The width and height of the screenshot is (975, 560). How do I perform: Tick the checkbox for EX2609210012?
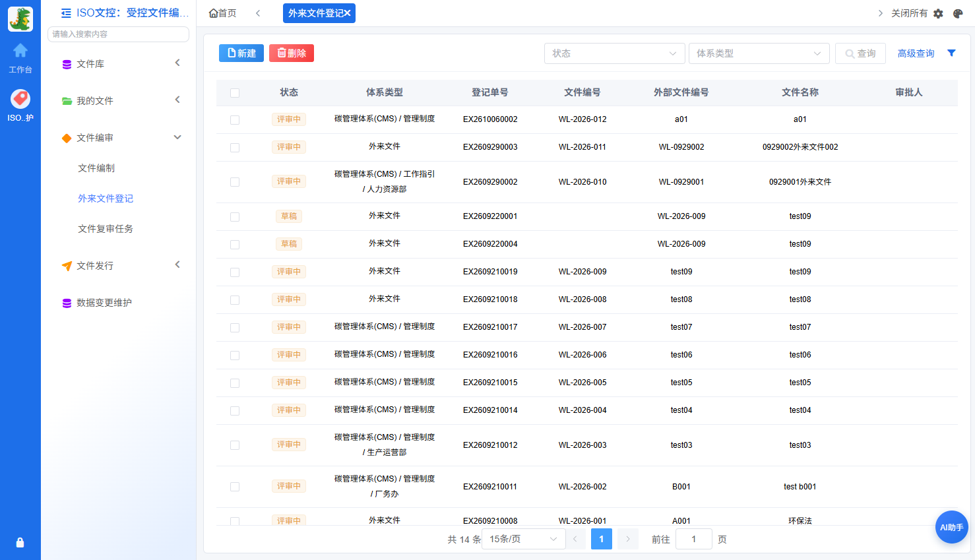coord(235,445)
